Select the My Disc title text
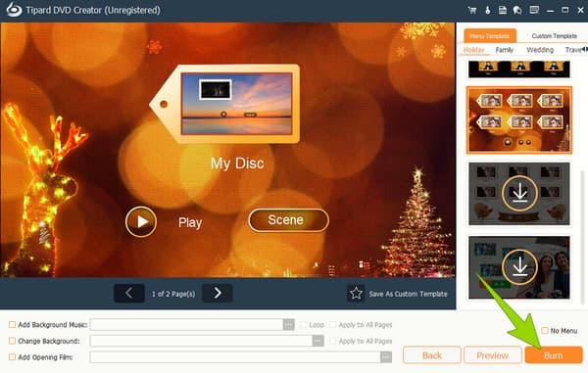This screenshot has width=588, height=373. point(237,163)
